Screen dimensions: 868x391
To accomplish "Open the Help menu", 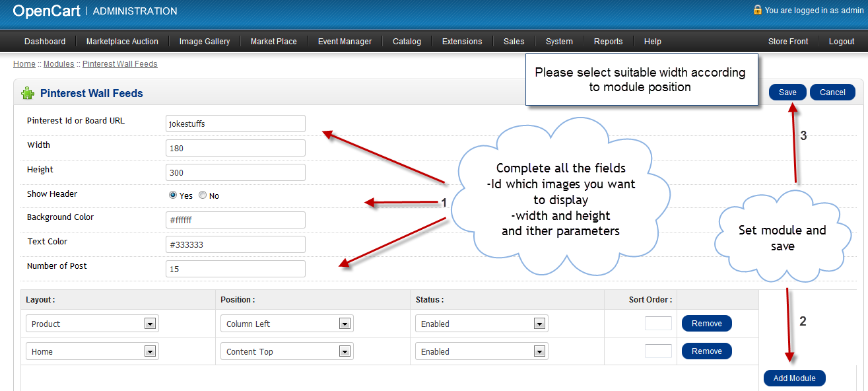I will tap(652, 42).
